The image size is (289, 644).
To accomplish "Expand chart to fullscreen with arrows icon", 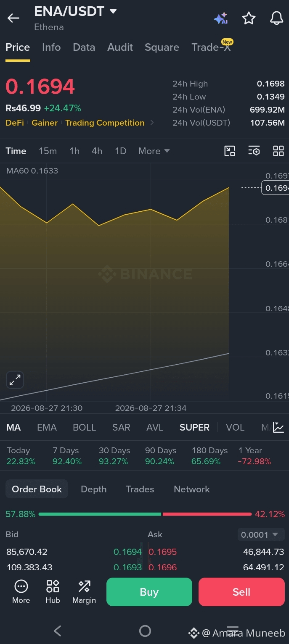I will point(15,380).
